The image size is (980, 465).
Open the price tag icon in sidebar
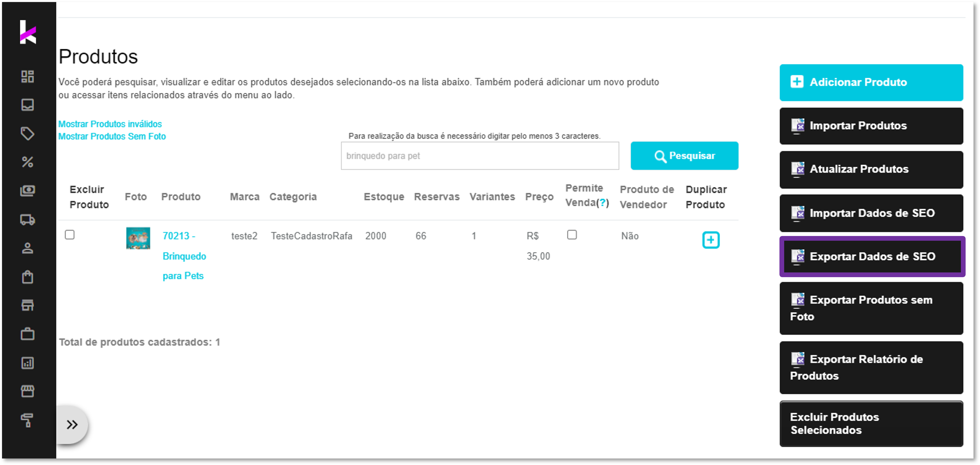tap(27, 134)
